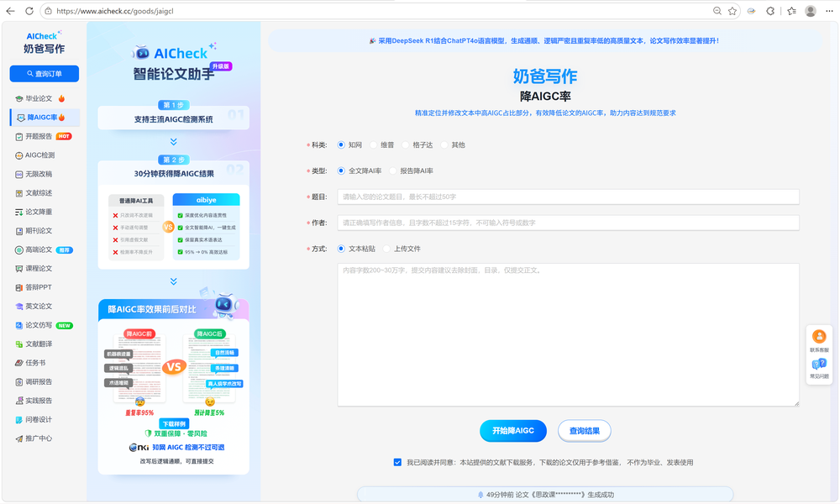This screenshot has width=840, height=504.
Task: Reload the page with the refresh icon
Action: (x=29, y=11)
